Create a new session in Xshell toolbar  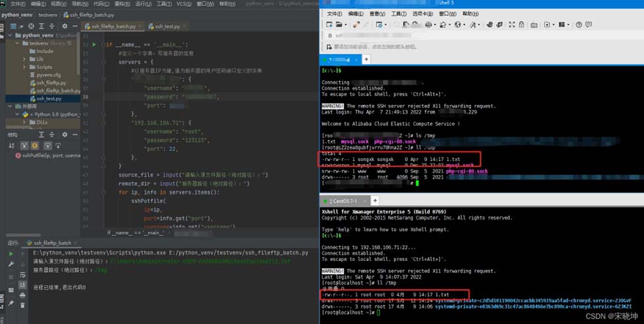[x=329, y=24]
